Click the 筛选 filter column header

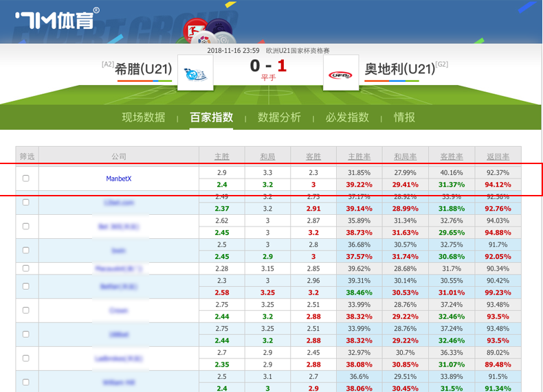point(27,156)
